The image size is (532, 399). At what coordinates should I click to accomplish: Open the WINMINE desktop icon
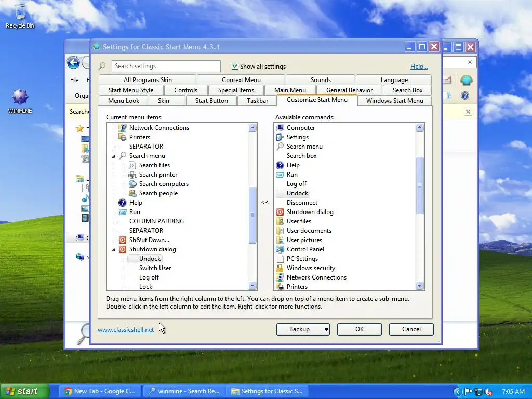point(20,101)
